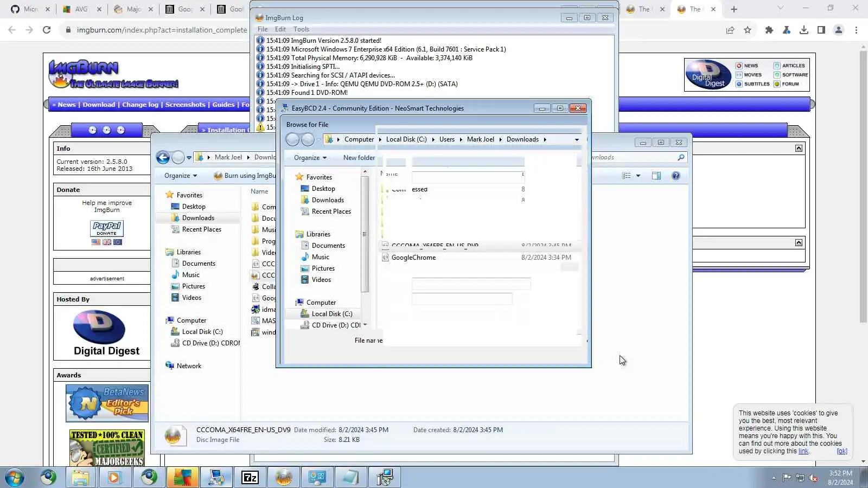Click New folder in Browse for File dialog
This screenshot has width=868, height=488.
point(359,158)
